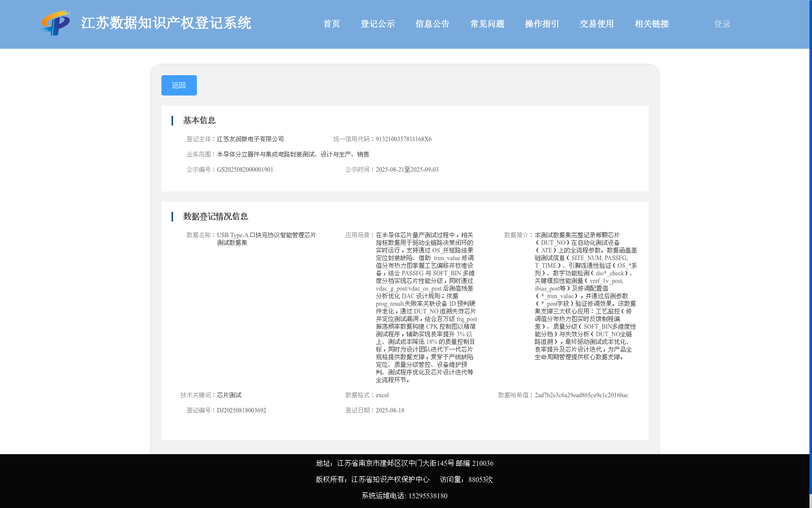Select company name 江苏友润微电子有限公司
This screenshot has width=812, height=508.
(x=250, y=139)
